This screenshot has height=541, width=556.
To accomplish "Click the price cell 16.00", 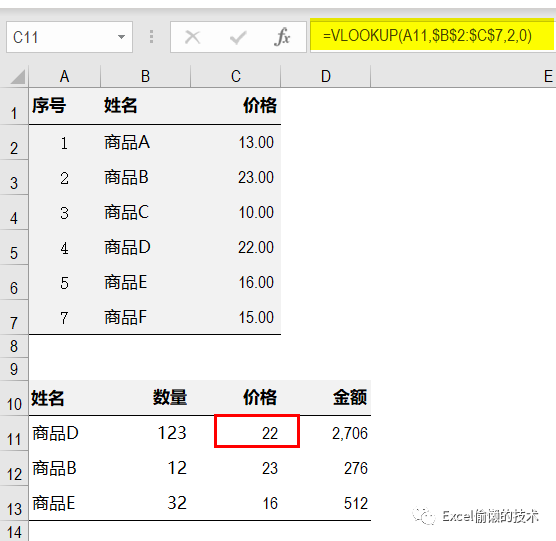I will 236,283.
